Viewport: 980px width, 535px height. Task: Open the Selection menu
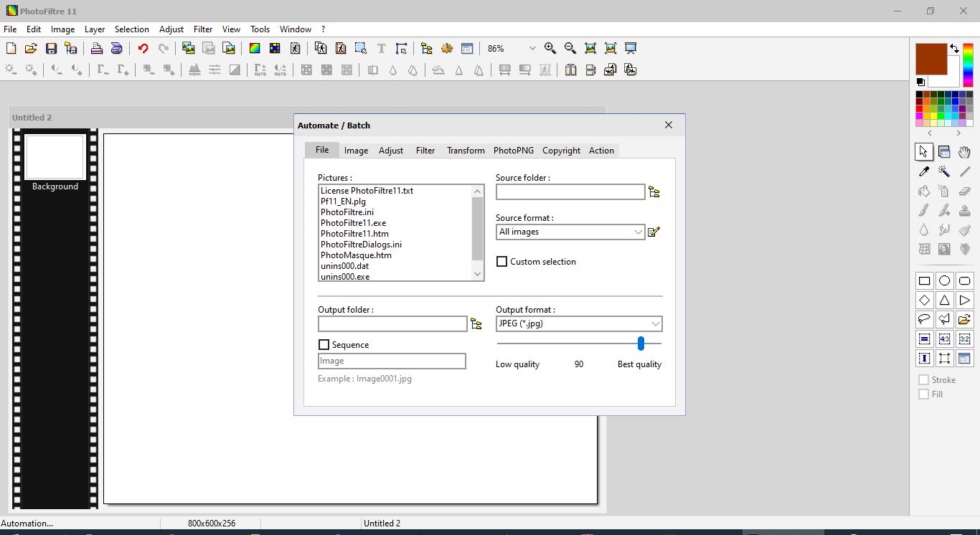[x=132, y=29]
